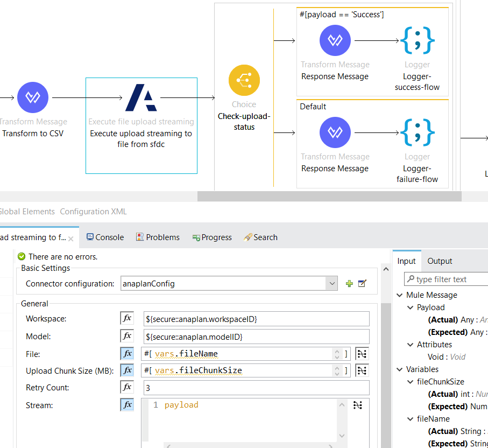Click the canvas horizontal scrollbar

329,197
